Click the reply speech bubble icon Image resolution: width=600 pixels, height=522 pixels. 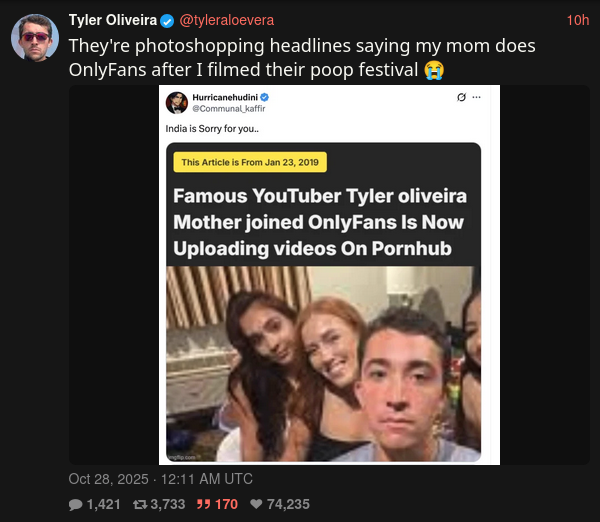(x=75, y=505)
